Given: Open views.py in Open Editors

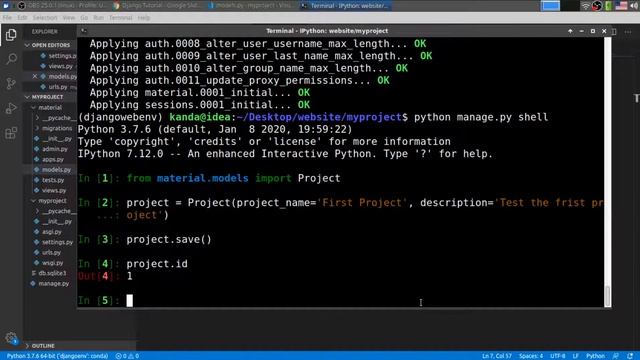Looking at the screenshot, I should [x=56, y=66].
